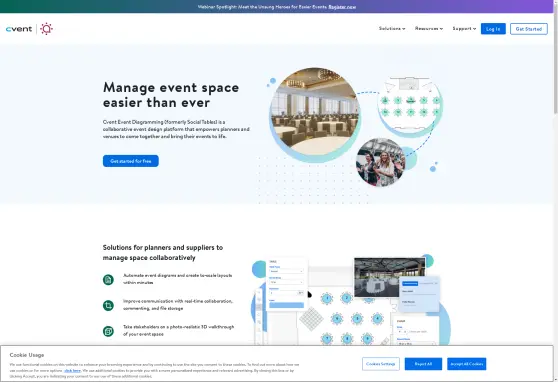Reject all cookies
558x382 pixels.
click(x=423, y=364)
